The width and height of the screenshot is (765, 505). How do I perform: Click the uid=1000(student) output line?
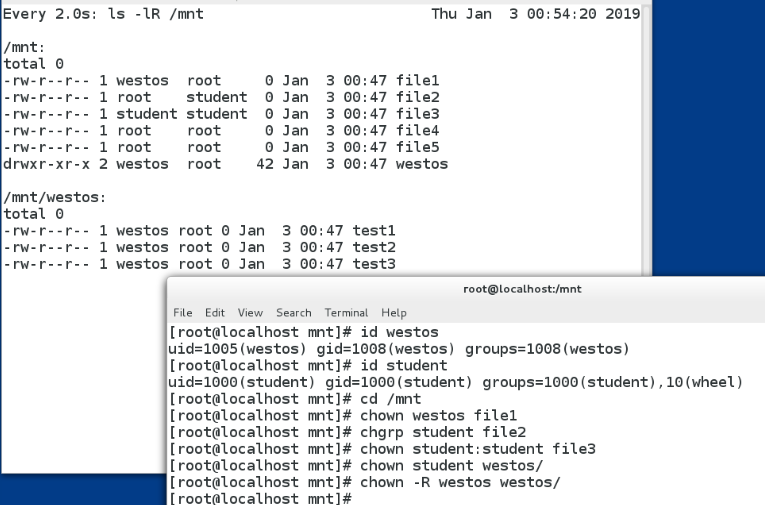click(456, 382)
